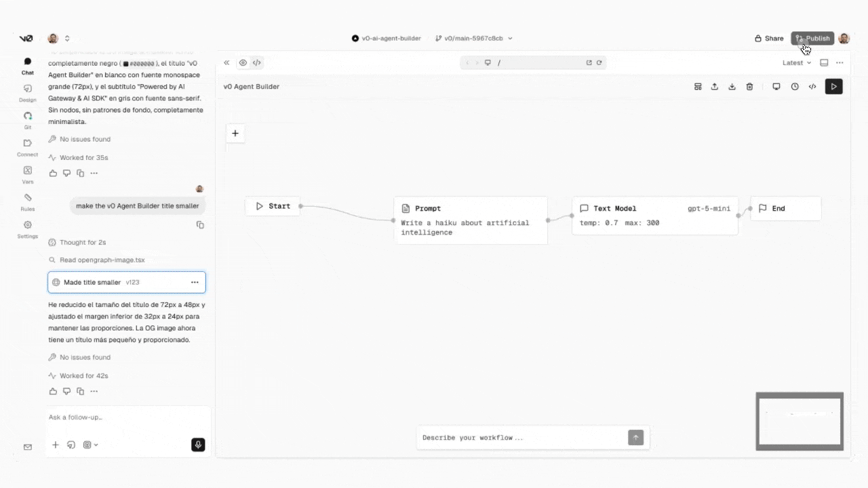The height and width of the screenshot is (488, 868).
Task: Share the v0 project
Action: pos(769,38)
